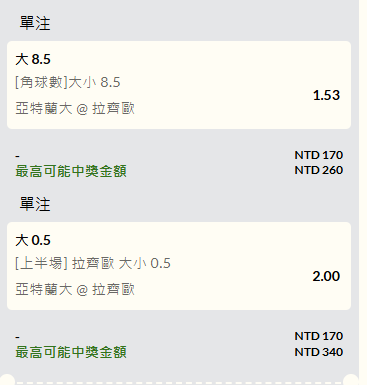The image size is (367, 385).
Task: Select the first 單注 heading
Action: [35, 23]
